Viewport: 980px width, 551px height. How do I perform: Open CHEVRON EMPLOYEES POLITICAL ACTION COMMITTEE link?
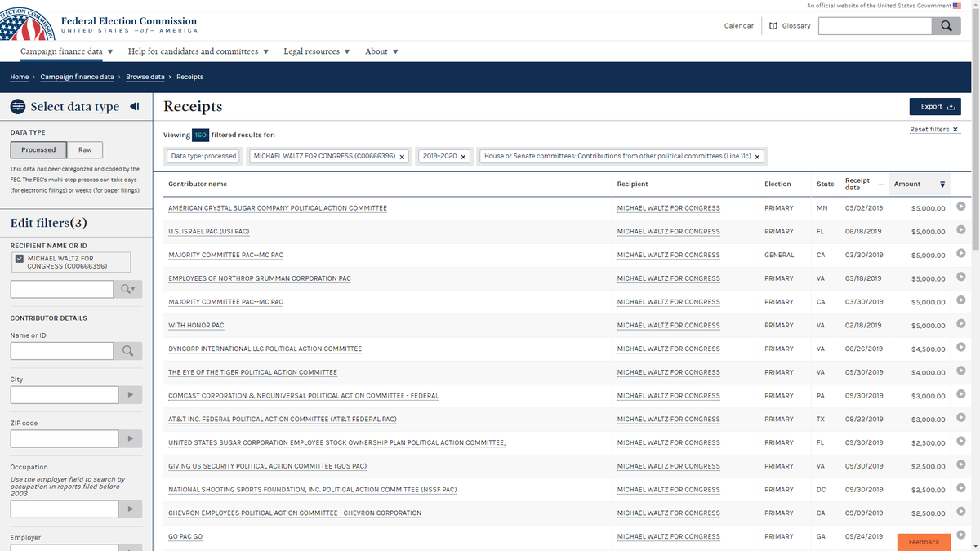click(295, 513)
